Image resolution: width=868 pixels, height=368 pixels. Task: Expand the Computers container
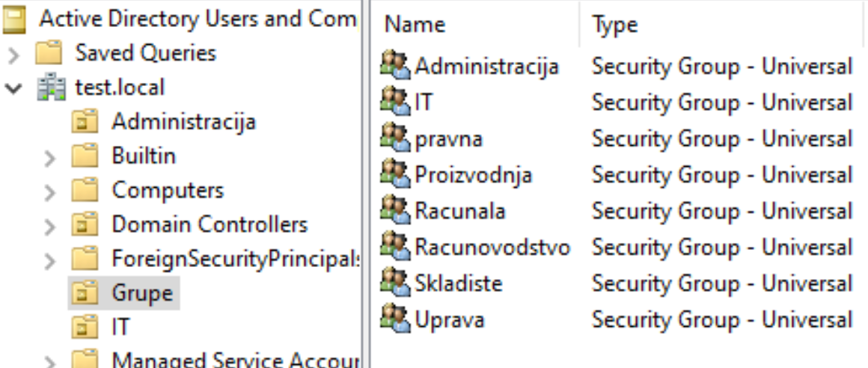pyautogui.click(x=50, y=192)
